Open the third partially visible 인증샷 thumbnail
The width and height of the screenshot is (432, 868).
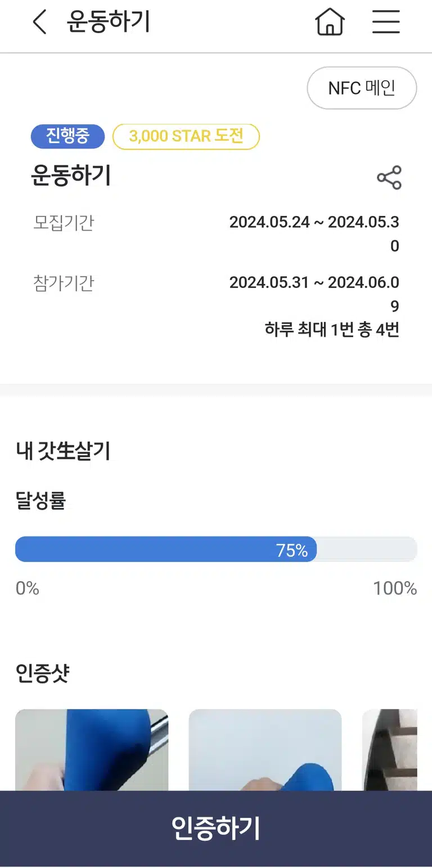point(390,750)
